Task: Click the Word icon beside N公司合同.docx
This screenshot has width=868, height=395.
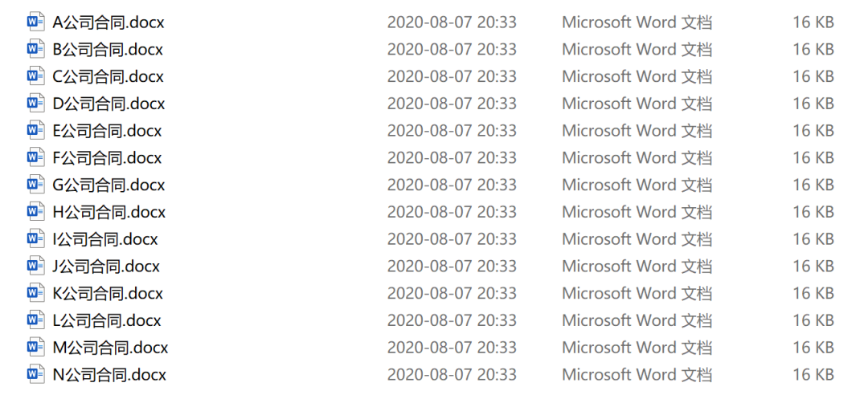Action: 36,375
